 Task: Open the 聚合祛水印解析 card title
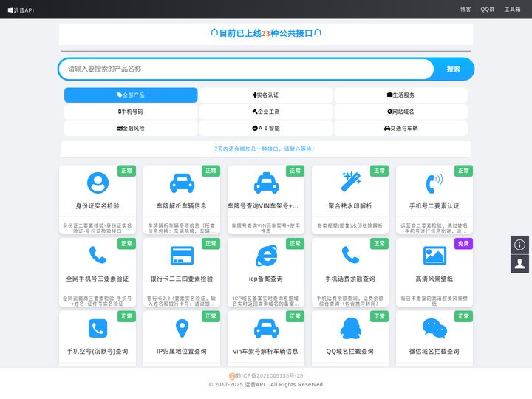350,206
